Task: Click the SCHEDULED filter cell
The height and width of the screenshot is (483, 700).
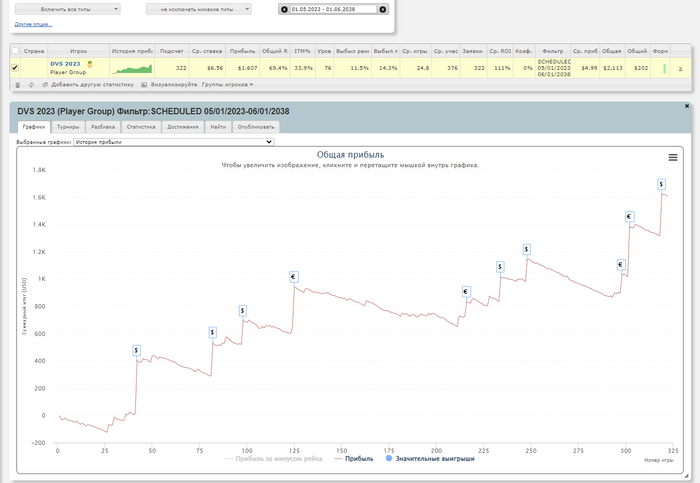Action: [554, 68]
